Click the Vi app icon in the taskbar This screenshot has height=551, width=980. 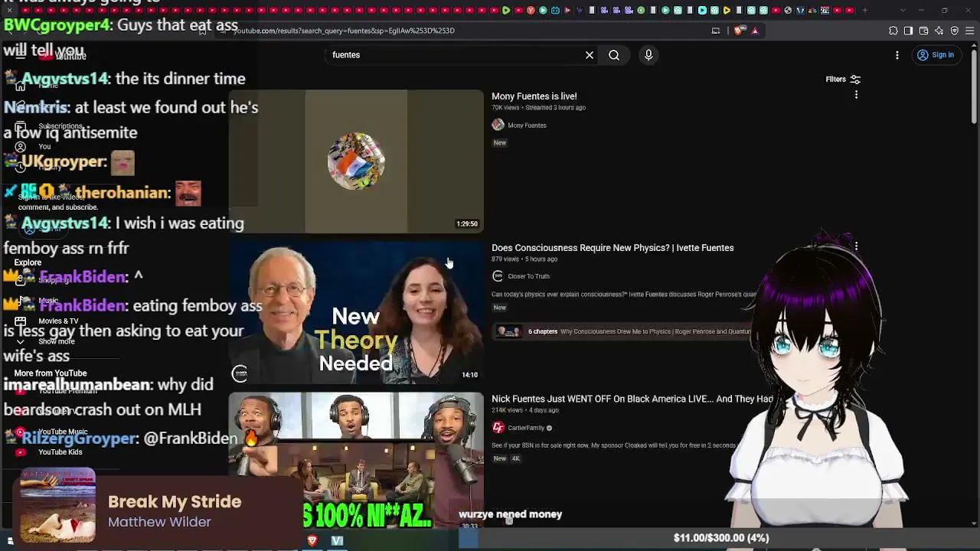click(337, 541)
